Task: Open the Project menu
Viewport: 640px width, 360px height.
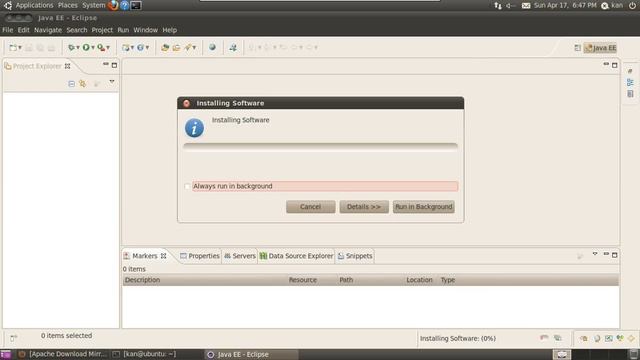Action: (102, 30)
